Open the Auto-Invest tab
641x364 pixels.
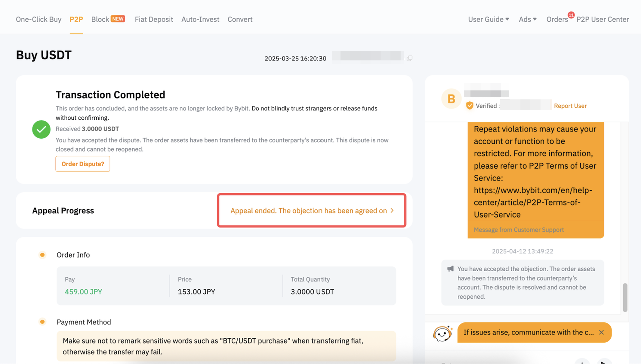(x=200, y=19)
